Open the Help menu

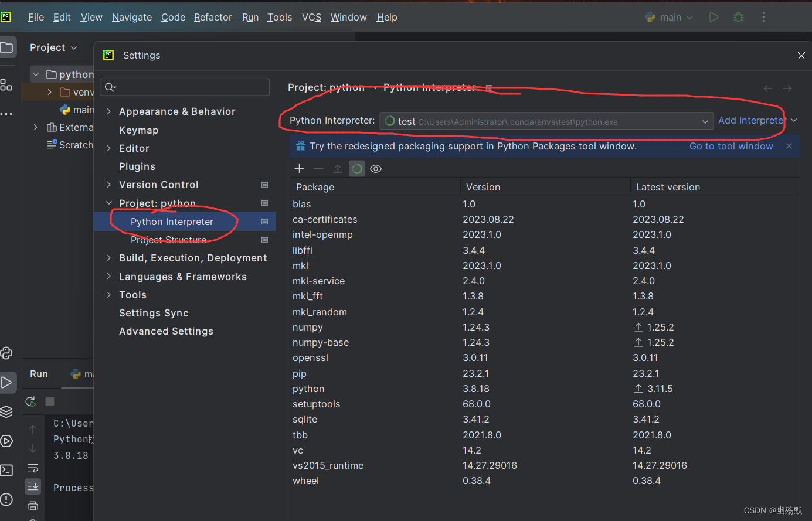tap(387, 18)
